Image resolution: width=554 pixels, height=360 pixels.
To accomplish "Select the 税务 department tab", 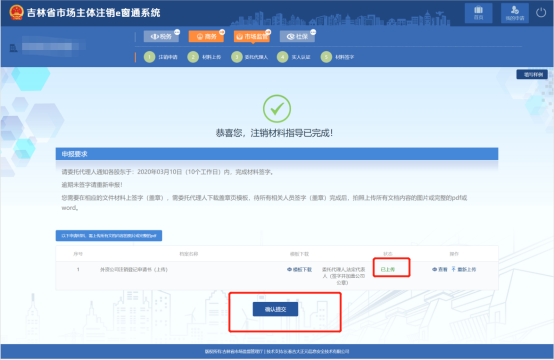I will (x=161, y=36).
